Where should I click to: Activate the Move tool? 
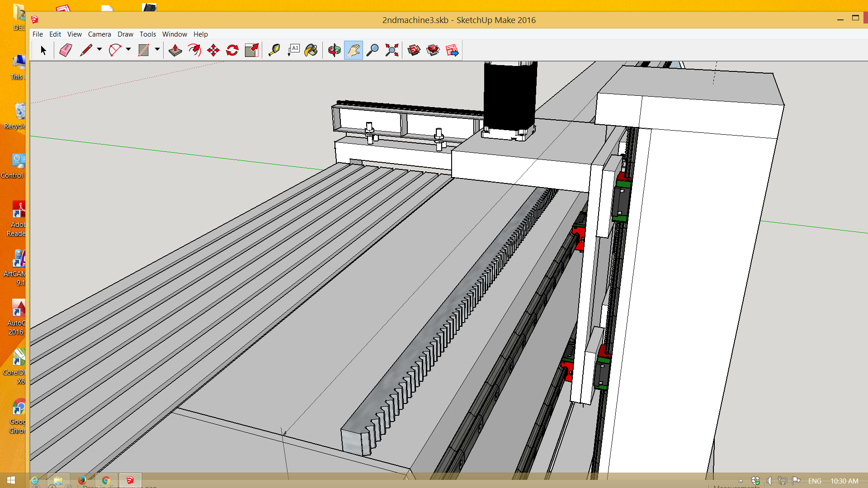213,50
